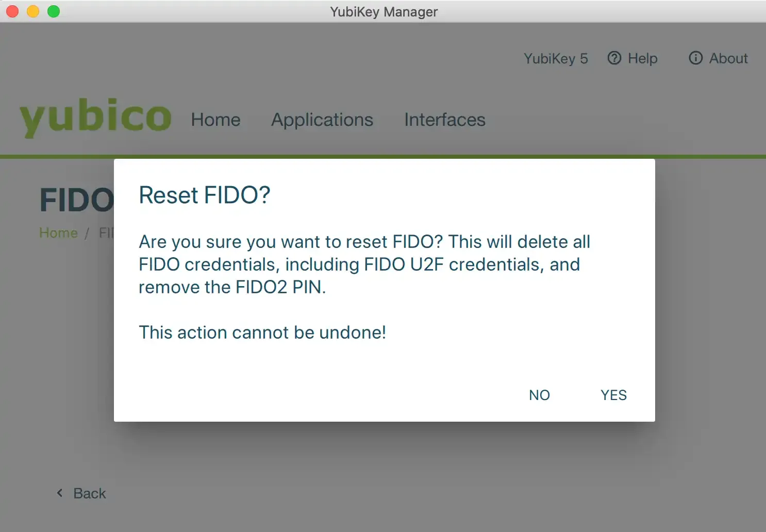
Task: Click the Back text label
Action: tap(90, 493)
